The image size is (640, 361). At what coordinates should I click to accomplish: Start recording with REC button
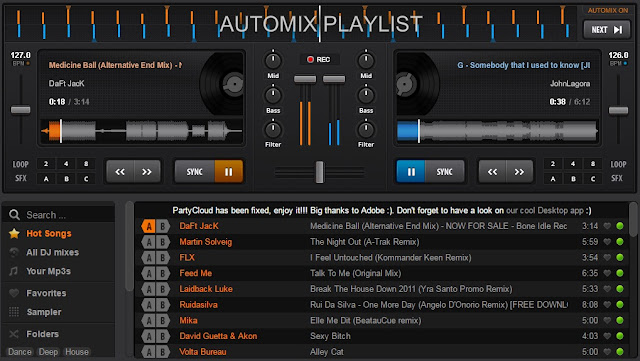click(x=319, y=60)
